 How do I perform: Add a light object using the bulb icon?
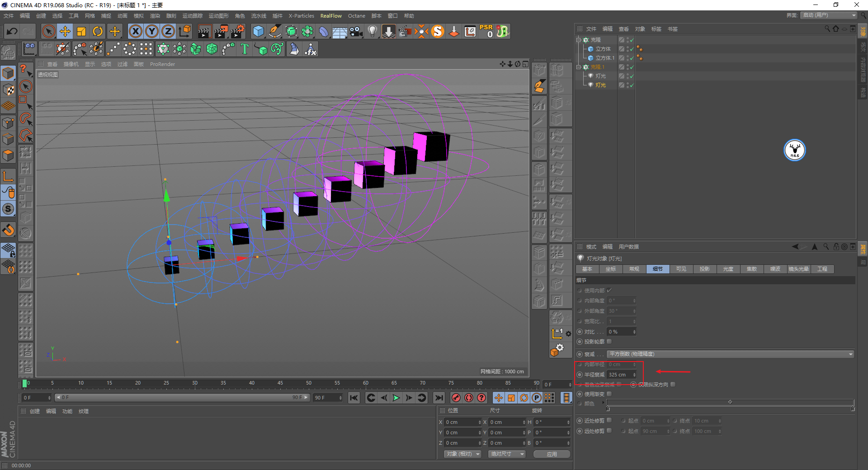373,31
